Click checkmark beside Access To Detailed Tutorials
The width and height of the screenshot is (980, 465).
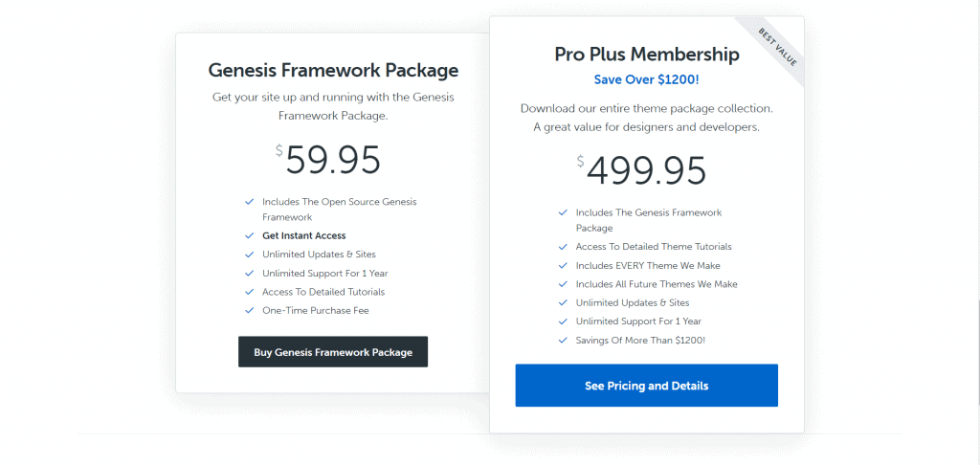click(x=250, y=292)
